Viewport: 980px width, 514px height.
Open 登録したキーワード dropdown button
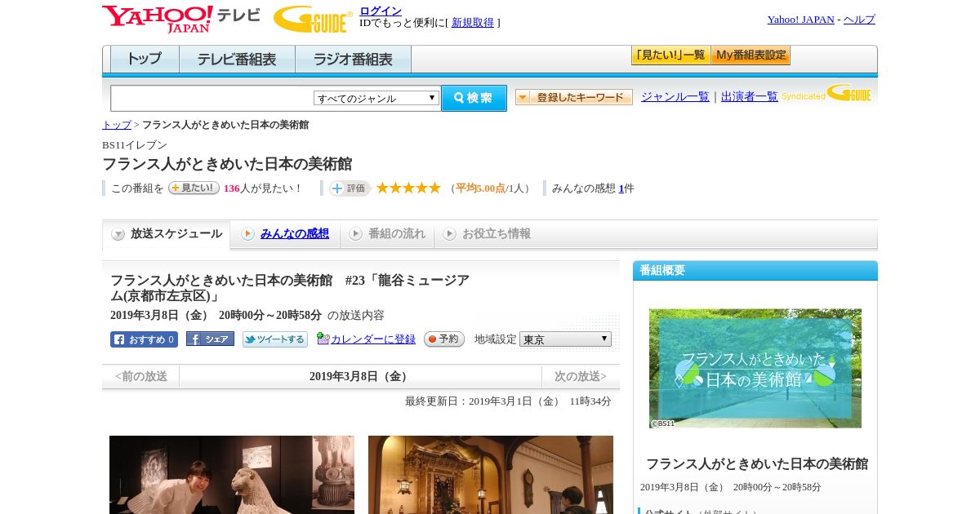tap(574, 97)
